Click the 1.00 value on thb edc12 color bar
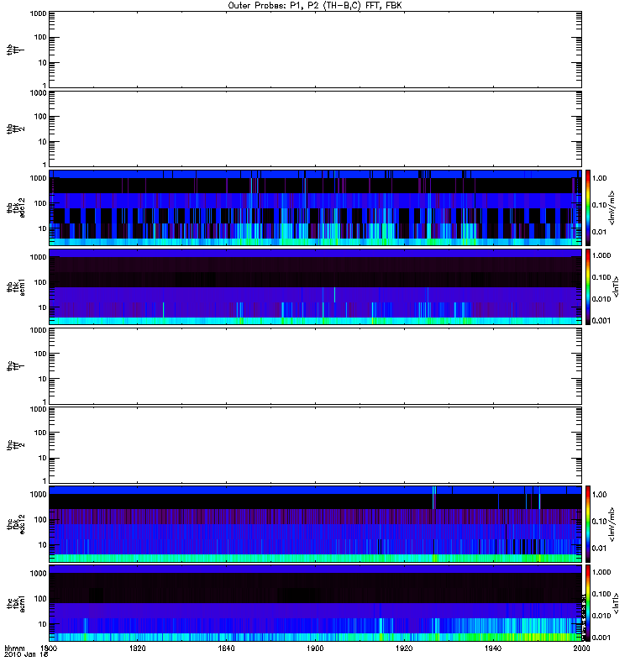Viewport: 630px width, 672px height. tap(599, 178)
